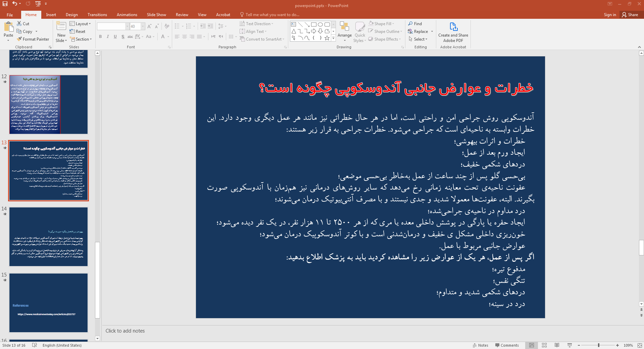Screen dimensions: 644x349
Task: Toggle left text alignment
Action: point(177,37)
